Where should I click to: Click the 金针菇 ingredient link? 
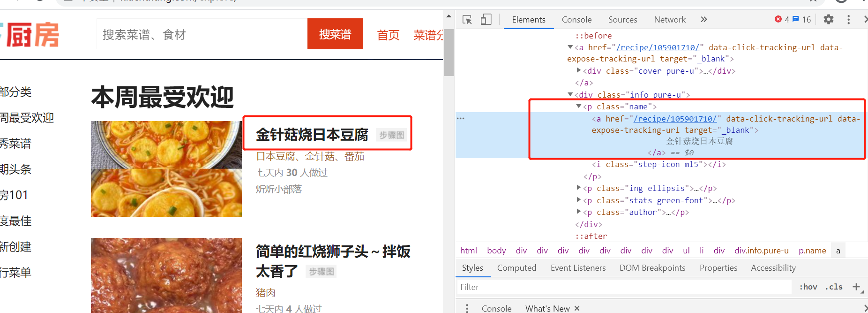coord(320,157)
